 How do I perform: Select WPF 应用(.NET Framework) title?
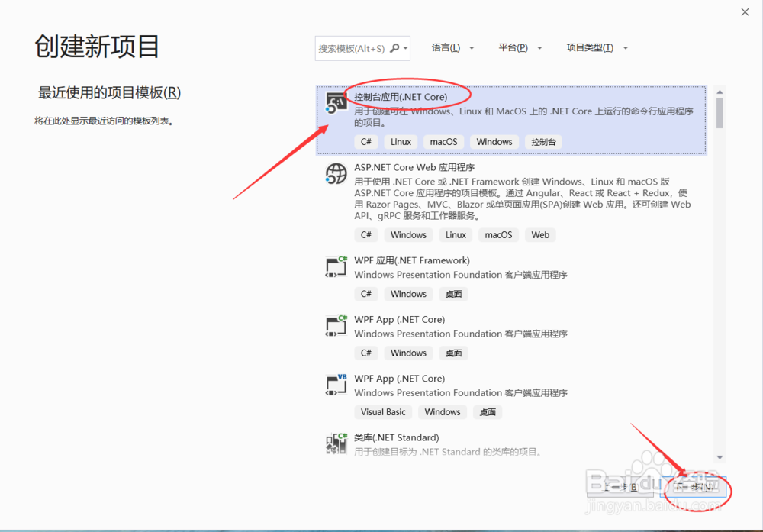coord(412,260)
